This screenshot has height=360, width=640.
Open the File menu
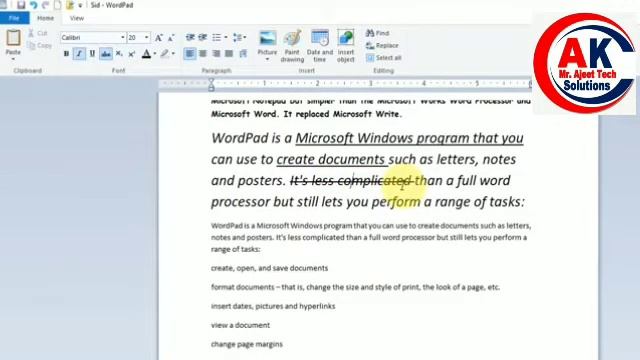point(14,18)
